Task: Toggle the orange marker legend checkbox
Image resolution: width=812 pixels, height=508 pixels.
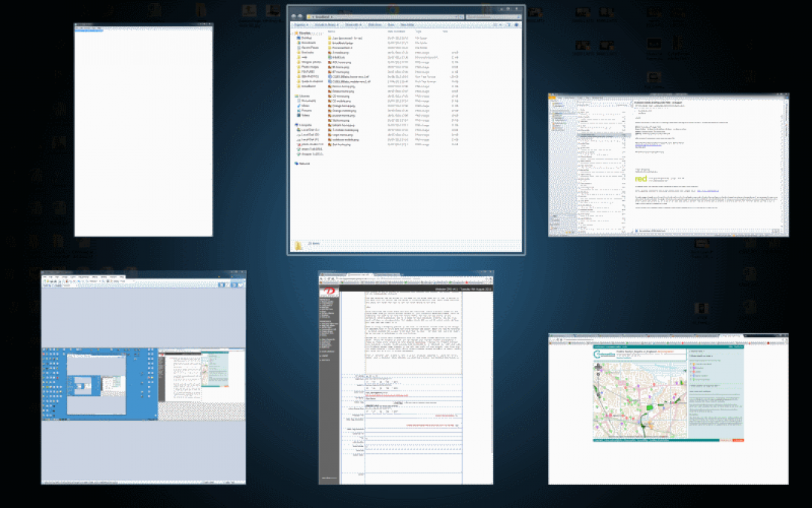Action: point(691,364)
